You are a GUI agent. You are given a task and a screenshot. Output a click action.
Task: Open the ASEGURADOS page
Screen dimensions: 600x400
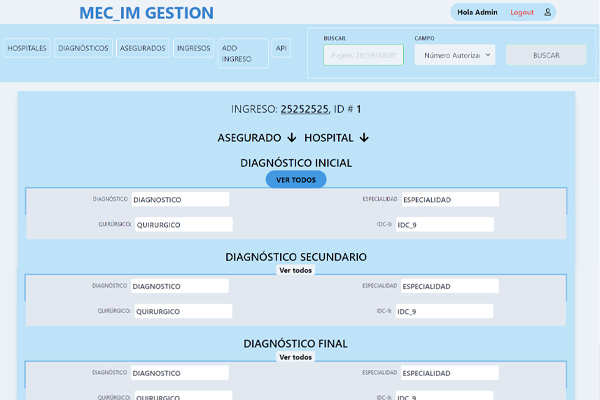click(x=142, y=48)
